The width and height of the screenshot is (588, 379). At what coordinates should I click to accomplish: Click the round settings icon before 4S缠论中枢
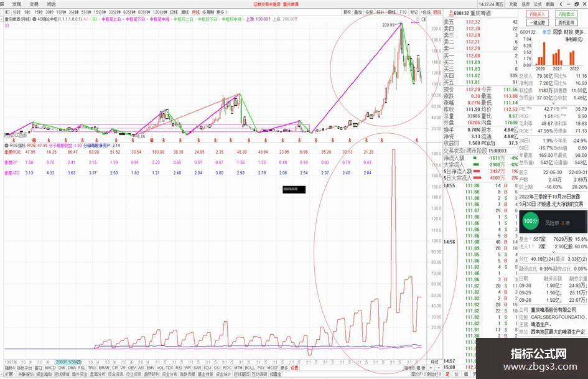pyautogui.click(x=35, y=19)
